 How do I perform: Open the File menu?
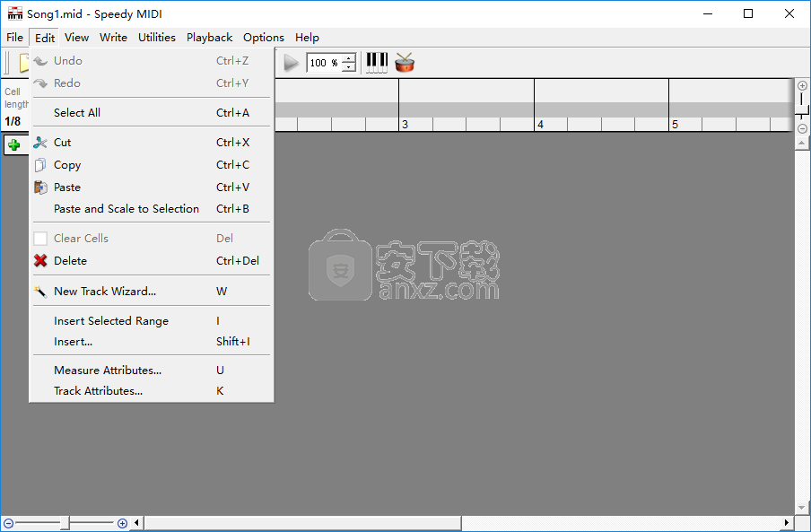point(14,37)
